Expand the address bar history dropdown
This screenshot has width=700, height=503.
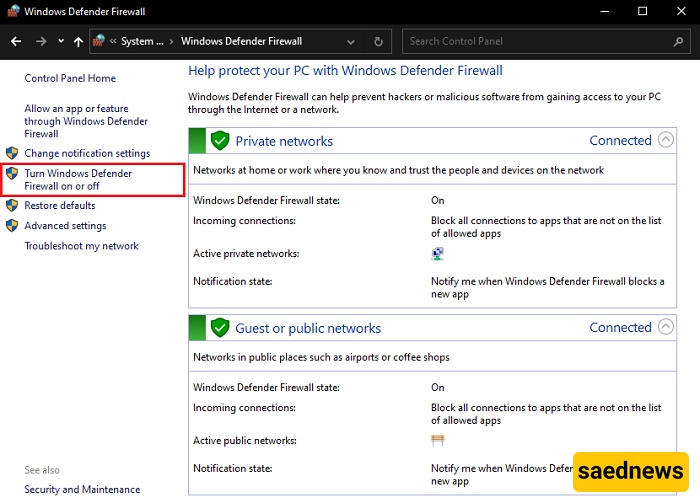click(351, 42)
